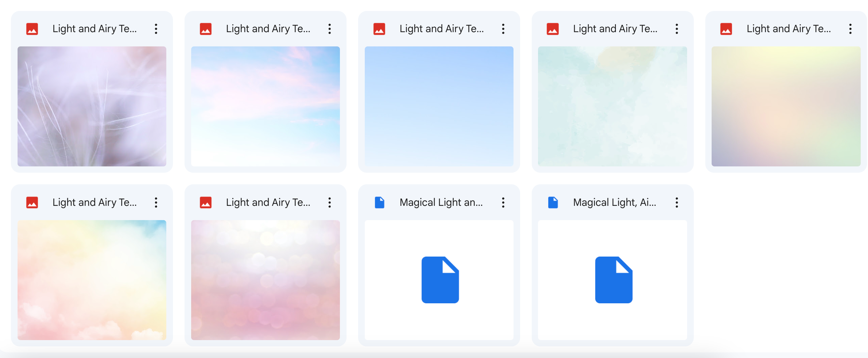Select the plain light blue gradient thumbnail
This screenshot has width=868, height=358.
[x=439, y=106]
